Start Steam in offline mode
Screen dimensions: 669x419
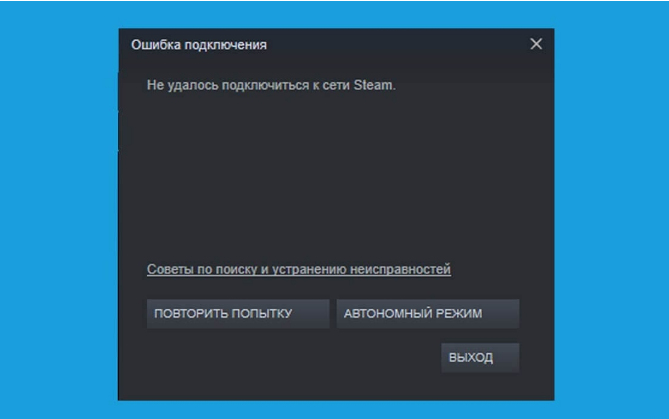pos(428,314)
